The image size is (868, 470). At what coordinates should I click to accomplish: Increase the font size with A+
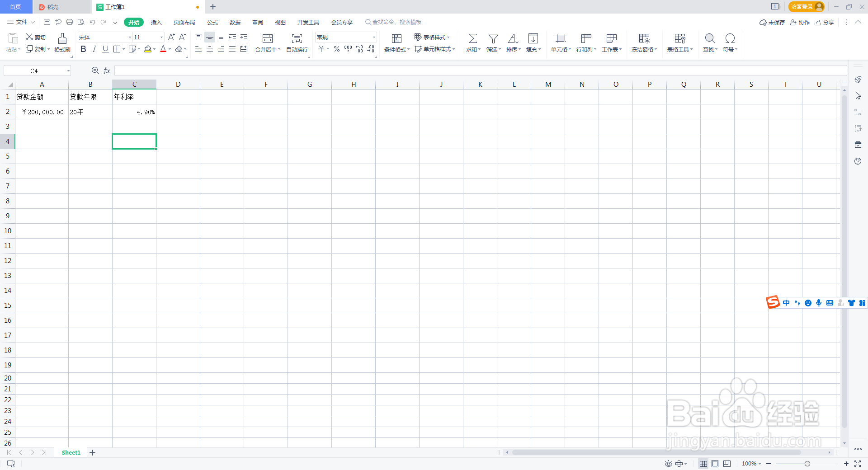click(x=171, y=37)
